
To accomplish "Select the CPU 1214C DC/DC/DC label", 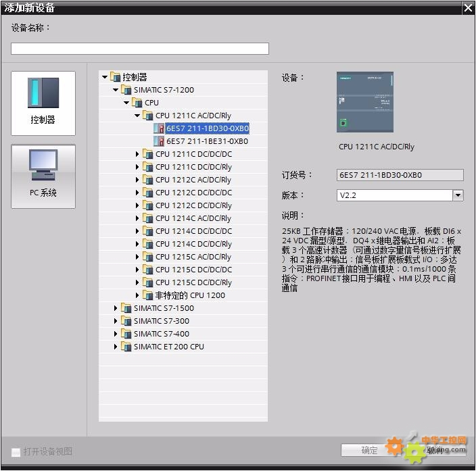I will tap(193, 231).
